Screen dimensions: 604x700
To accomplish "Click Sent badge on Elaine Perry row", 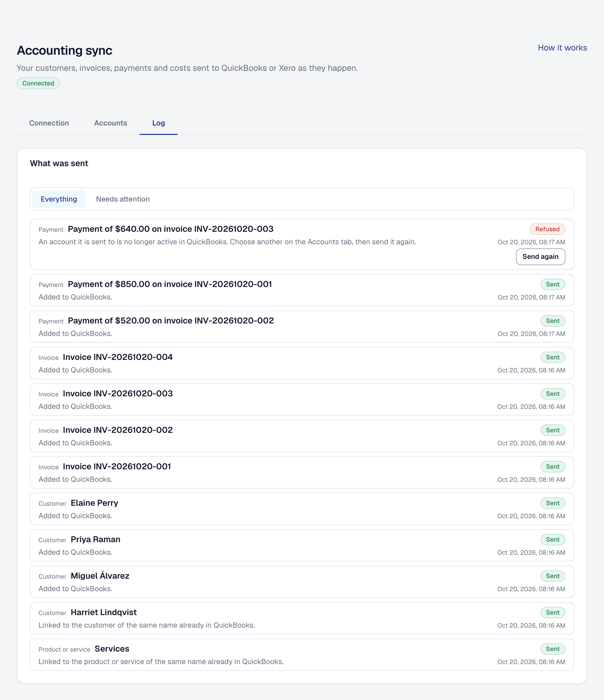I will (x=553, y=503).
